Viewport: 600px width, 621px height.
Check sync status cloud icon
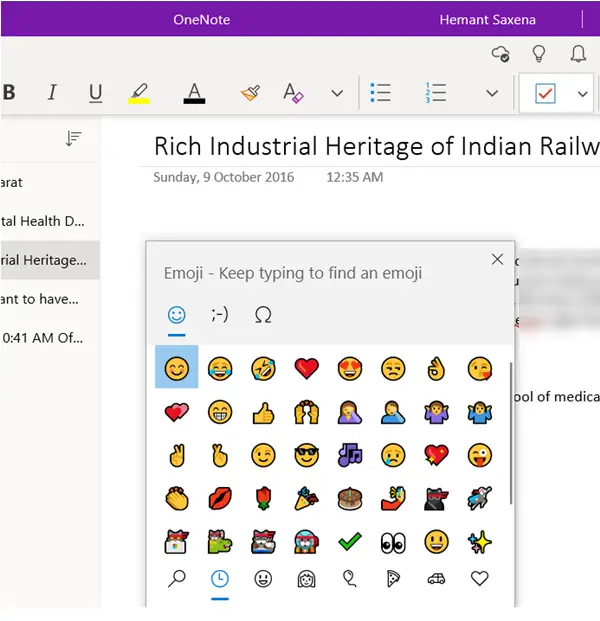click(x=501, y=54)
